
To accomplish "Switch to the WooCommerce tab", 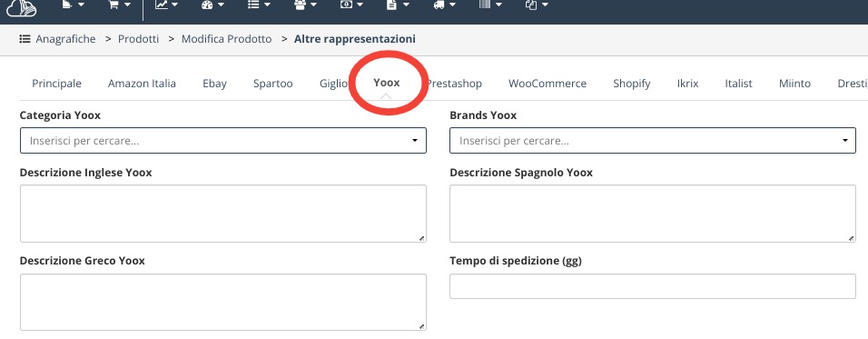I will pos(547,84).
